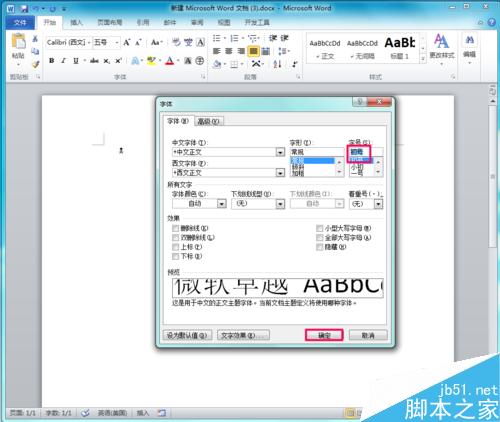Image resolution: width=500 pixels, height=422 pixels.
Task: Open the 字体颜色 font color dropdown
Action: (x=222, y=204)
